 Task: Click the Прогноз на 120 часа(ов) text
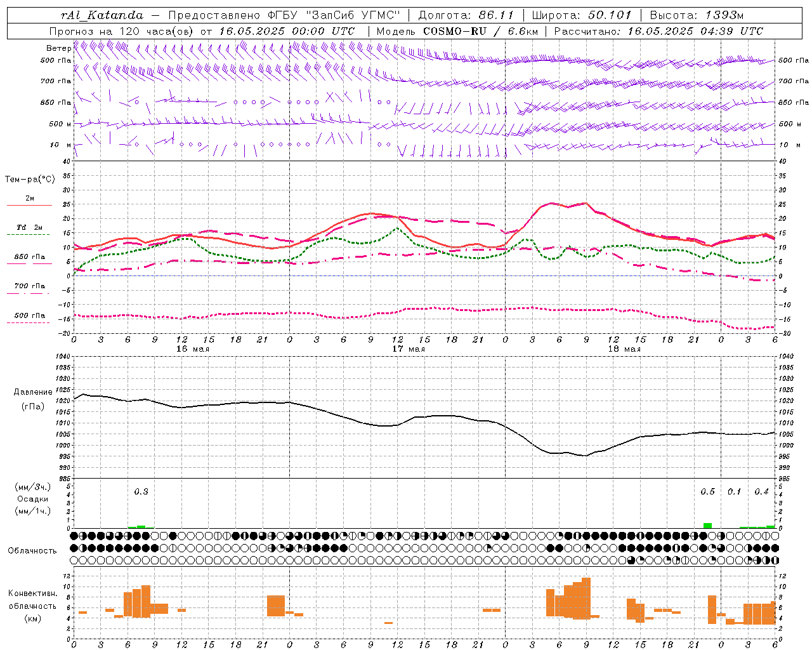pos(122,31)
